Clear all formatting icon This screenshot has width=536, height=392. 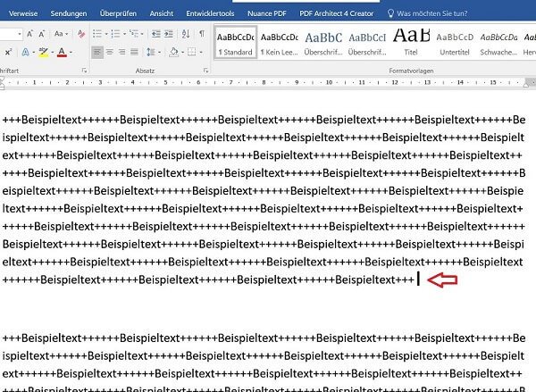coord(81,34)
